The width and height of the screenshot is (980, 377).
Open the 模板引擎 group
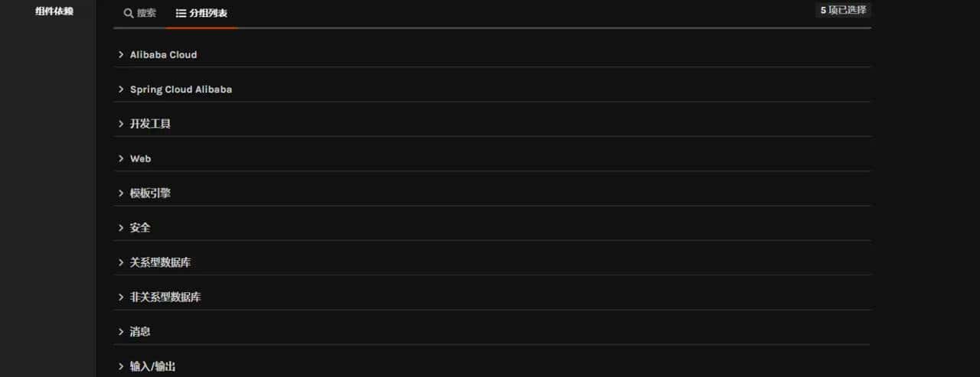coord(150,193)
